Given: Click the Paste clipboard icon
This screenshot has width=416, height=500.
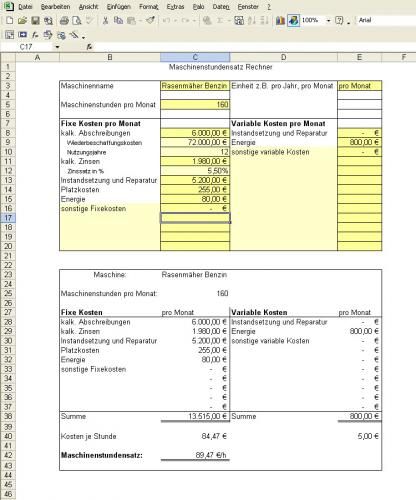Looking at the screenshot, I should [132, 21].
